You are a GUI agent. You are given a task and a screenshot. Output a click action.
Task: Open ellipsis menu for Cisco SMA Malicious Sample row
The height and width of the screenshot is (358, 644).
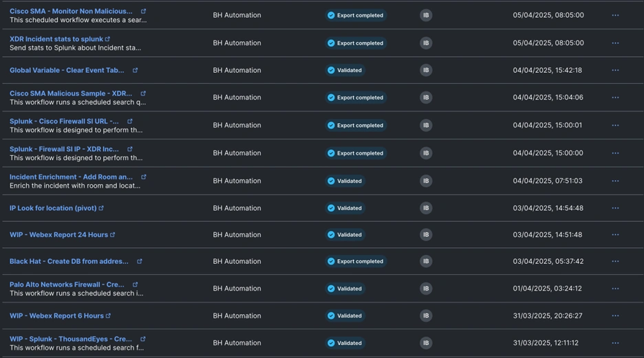click(x=615, y=98)
